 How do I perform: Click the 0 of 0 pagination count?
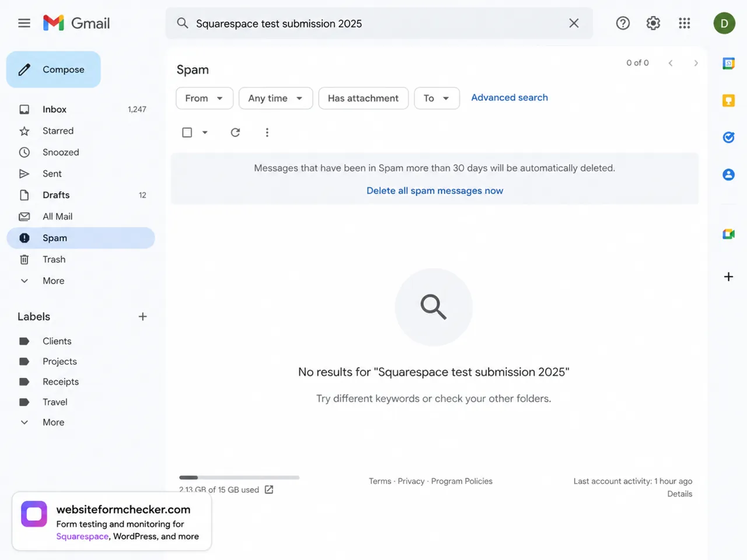pyautogui.click(x=637, y=63)
